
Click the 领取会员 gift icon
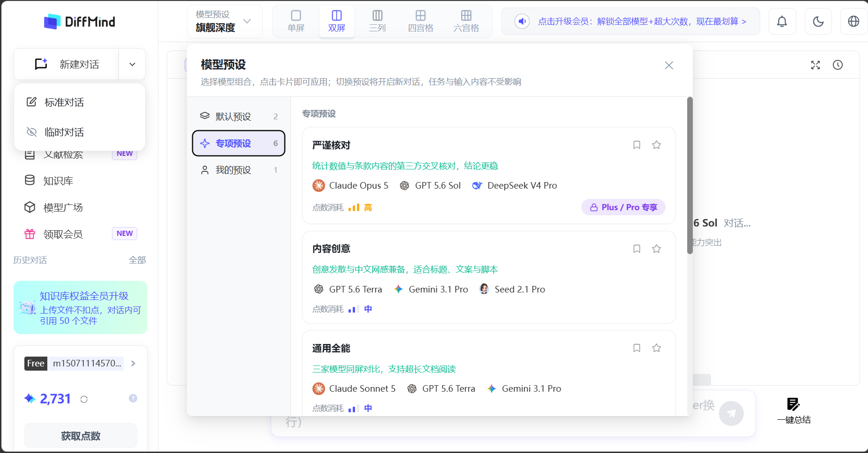click(30, 234)
